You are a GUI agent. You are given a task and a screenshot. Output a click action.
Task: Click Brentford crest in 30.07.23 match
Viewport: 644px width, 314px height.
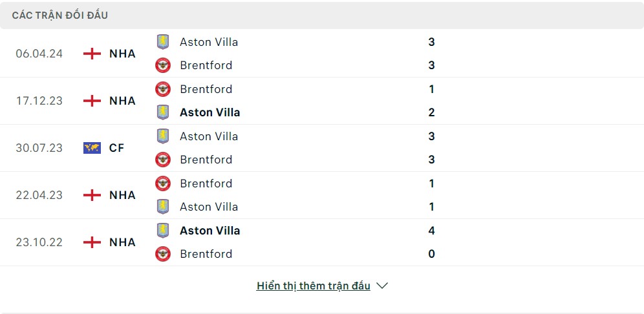(163, 160)
